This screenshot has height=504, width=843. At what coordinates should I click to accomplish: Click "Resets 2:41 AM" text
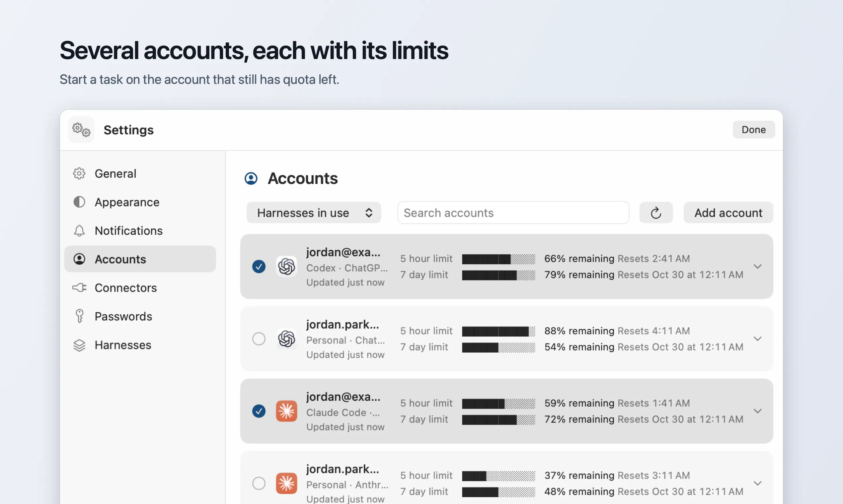[x=654, y=259]
